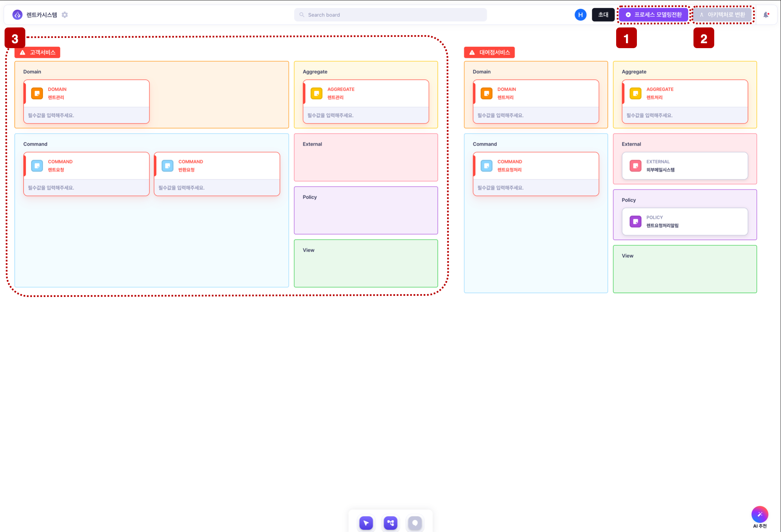Focus the Search board field
Screen dimensions: 781x532
tap(390, 15)
